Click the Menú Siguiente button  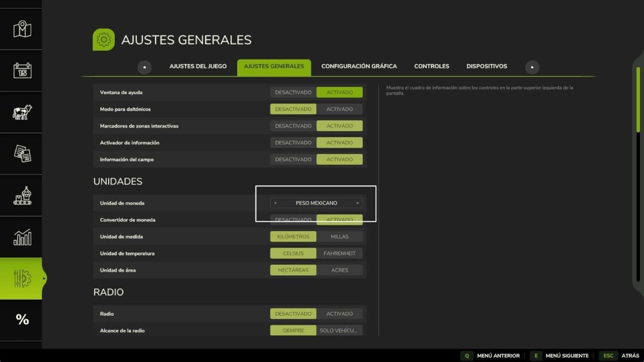tap(559, 356)
